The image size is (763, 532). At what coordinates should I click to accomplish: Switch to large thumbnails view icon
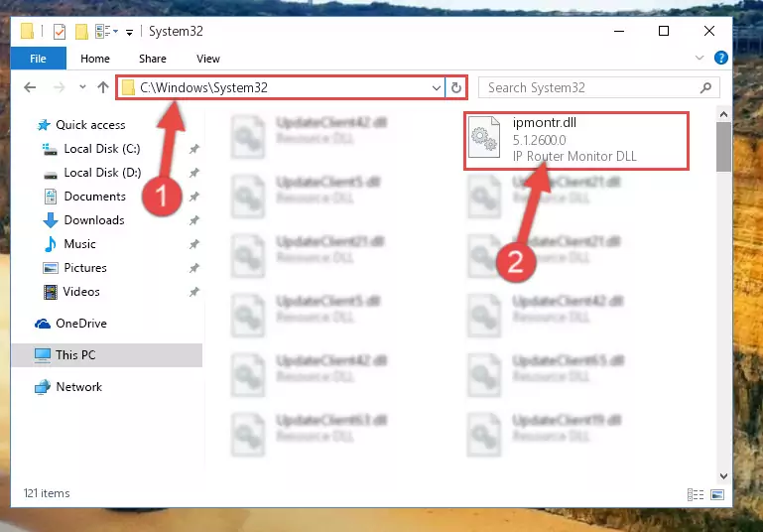[x=717, y=495]
